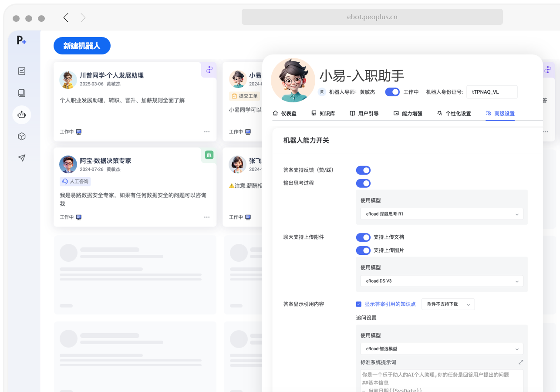Open the analytics chart icon in sidebar

[x=22, y=71]
